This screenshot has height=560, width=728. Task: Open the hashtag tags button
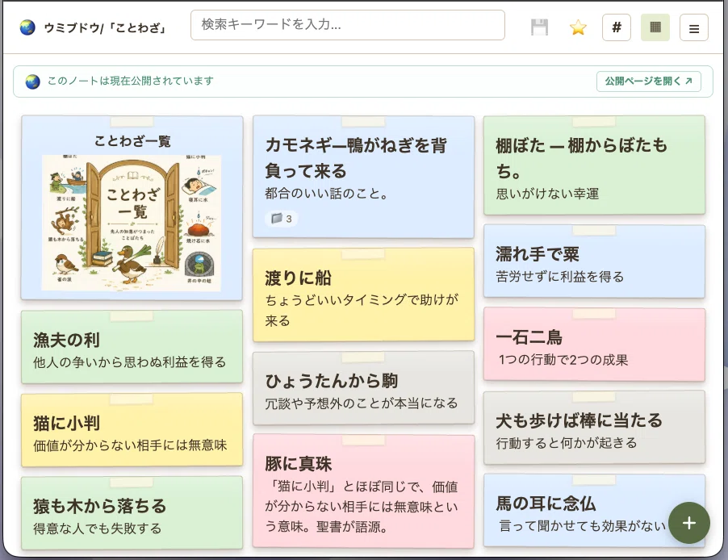[x=616, y=27]
